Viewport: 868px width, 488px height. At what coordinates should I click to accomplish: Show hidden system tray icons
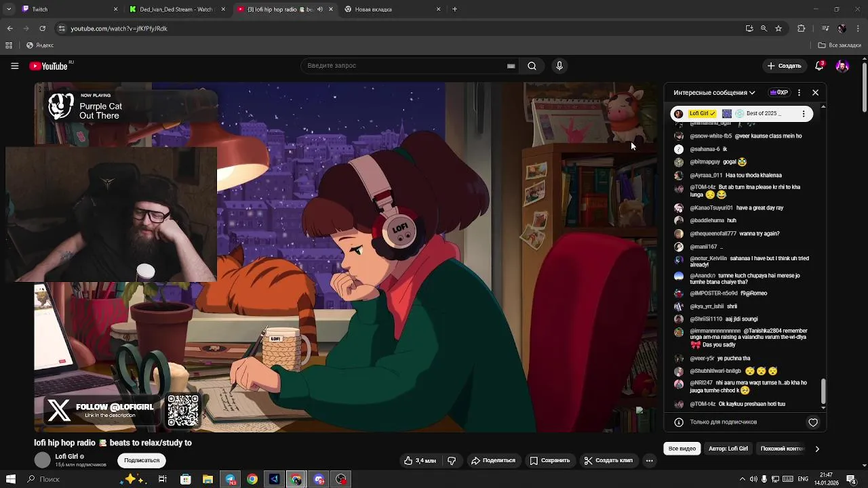[x=742, y=479]
